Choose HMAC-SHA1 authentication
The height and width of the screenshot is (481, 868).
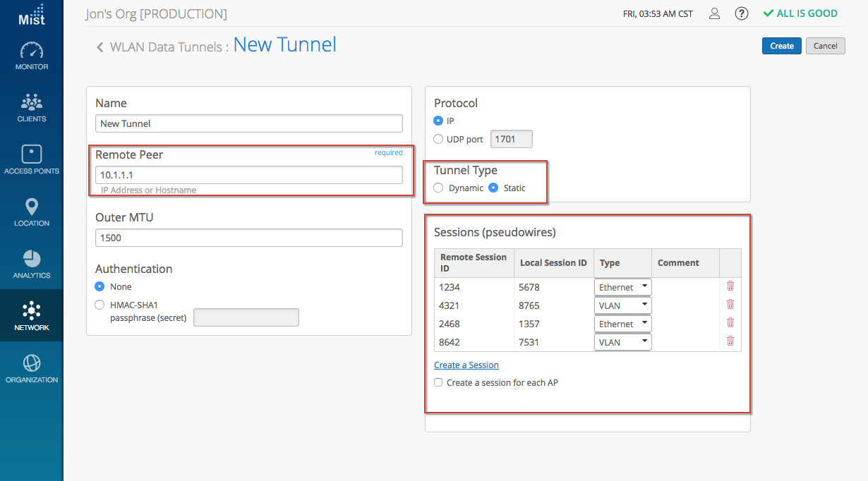pos(100,305)
